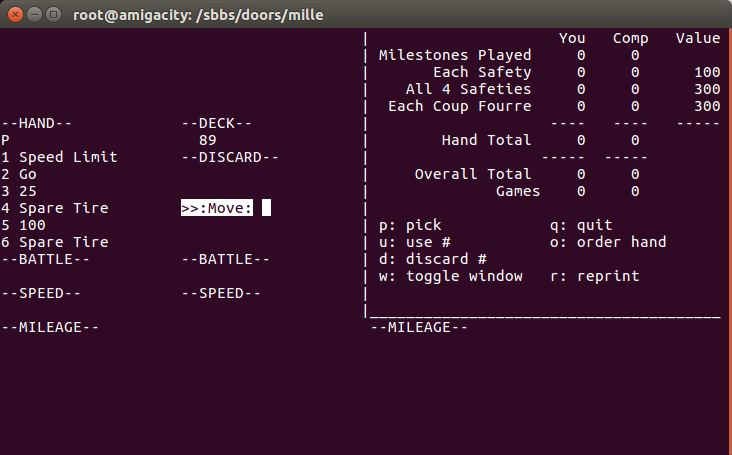Click the --DISCARD-- pile header
The height and width of the screenshot is (455, 732).
click(230, 157)
